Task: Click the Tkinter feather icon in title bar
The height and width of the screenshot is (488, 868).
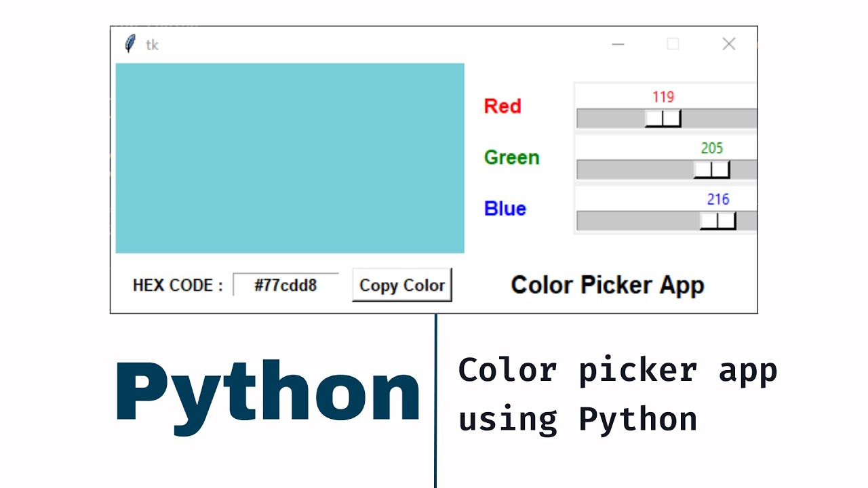Action: click(129, 43)
